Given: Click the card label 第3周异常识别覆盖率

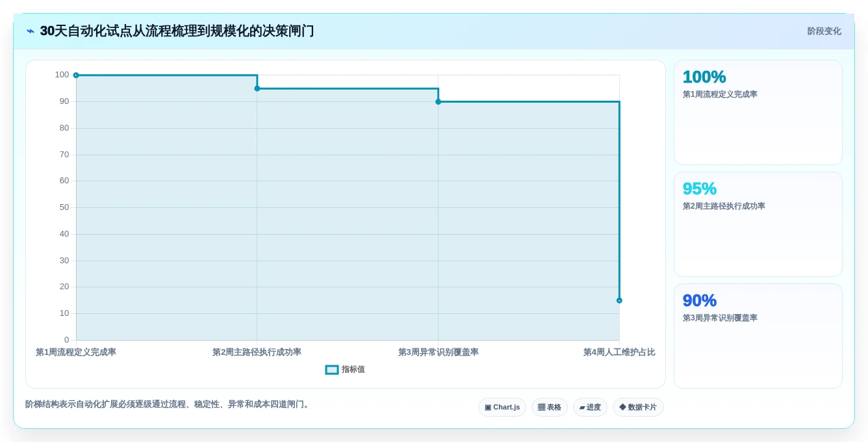Looking at the screenshot, I should pyautogui.click(x=720, y=318).
